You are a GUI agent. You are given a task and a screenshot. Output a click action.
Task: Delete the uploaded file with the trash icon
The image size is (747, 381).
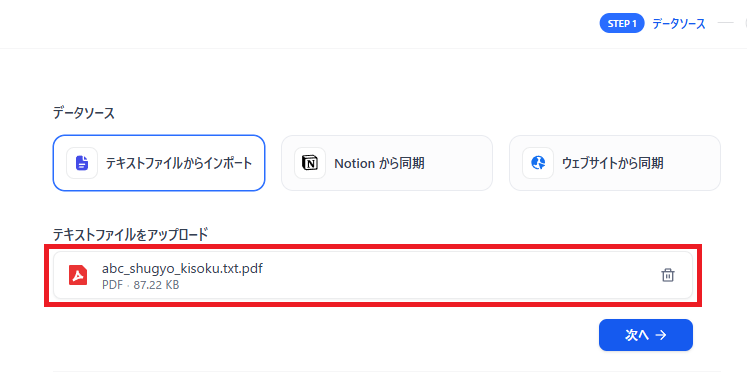tap(667, 275)
